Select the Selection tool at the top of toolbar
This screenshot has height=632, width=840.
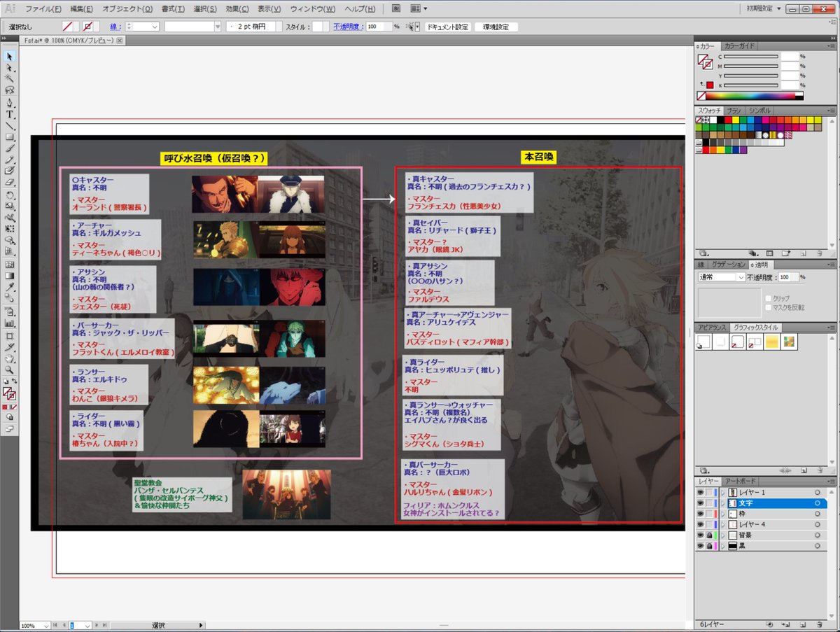click(9, 55)
